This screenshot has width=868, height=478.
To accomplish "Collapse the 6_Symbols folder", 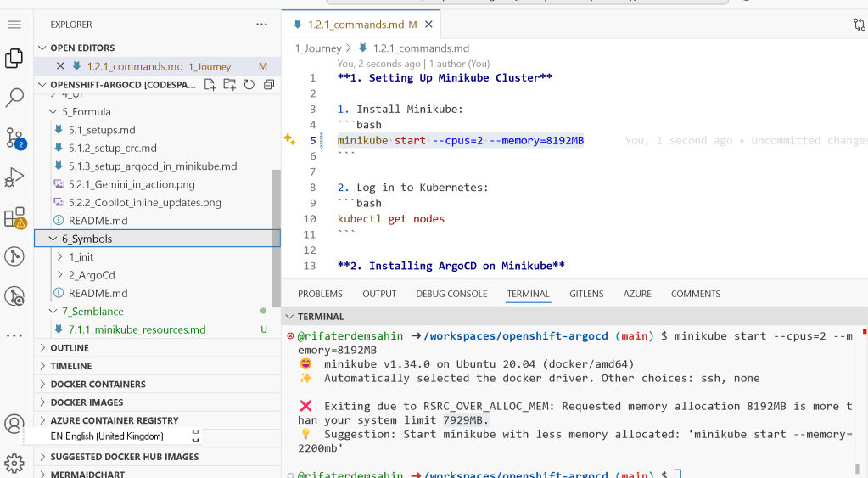I will pyautogui.click(x=53, y=239).
